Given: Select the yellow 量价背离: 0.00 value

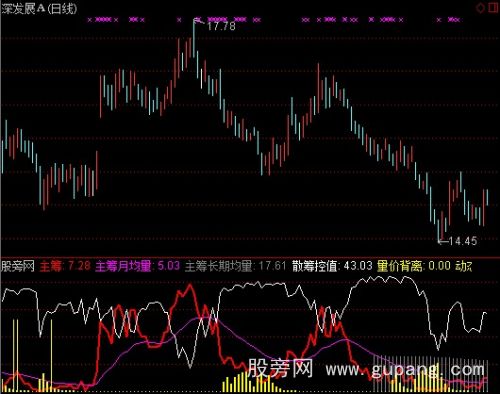Looking at the screenshot, I should point(414,266).
